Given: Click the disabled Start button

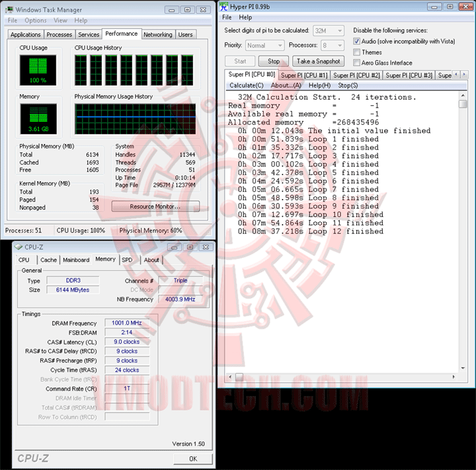Looking at the screenshot, I should click(x=240, y=61).
